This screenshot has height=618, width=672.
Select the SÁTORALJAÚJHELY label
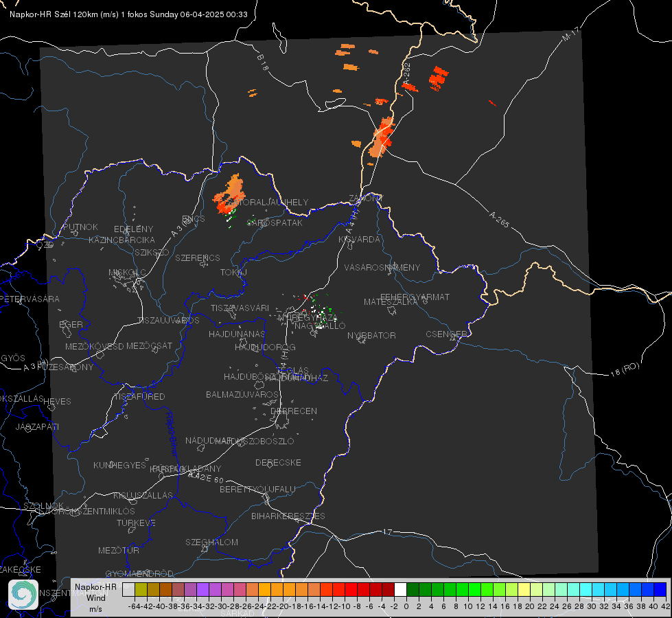tap(268, 202)
